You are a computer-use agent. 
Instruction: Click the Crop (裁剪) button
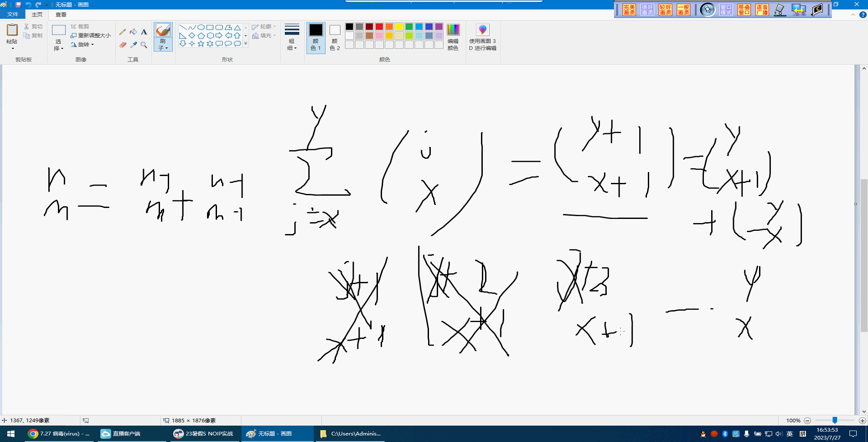80,26
